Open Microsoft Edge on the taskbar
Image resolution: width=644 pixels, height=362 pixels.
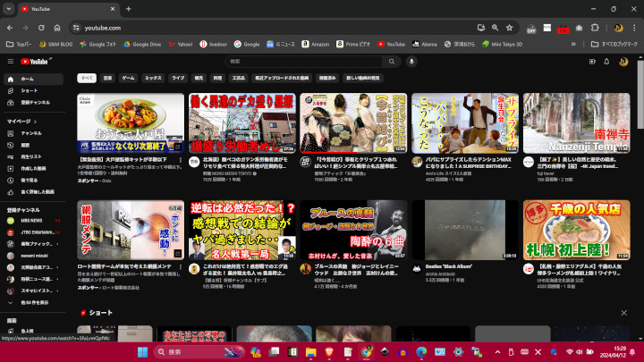tap(421, 352)
